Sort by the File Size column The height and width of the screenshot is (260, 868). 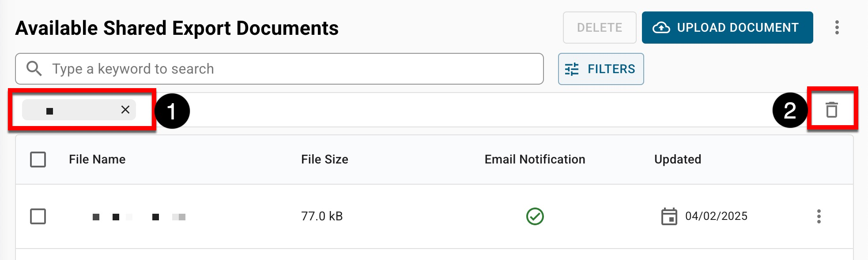pos(325,160)
